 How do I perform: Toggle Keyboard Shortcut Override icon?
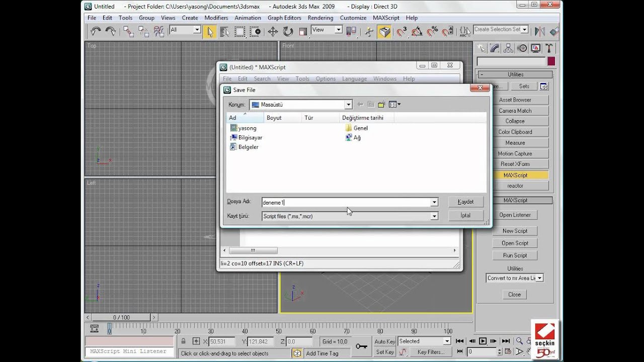385,32
